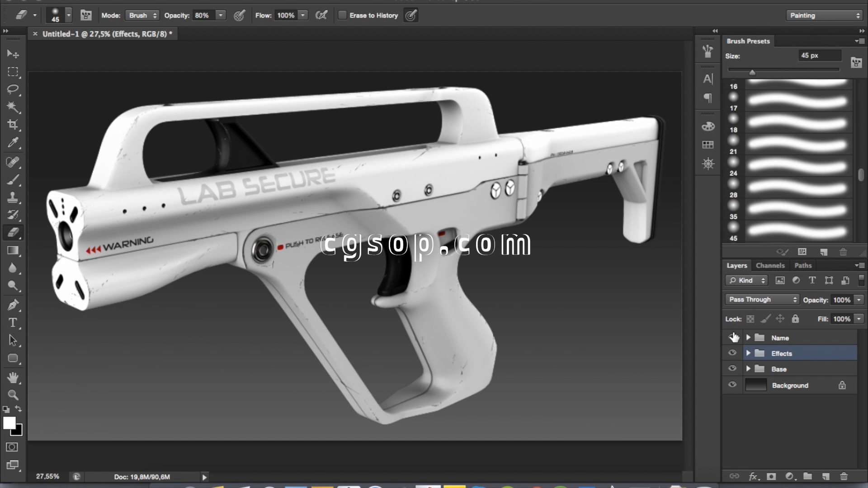Create a new group folder icon
This screenshot has height=488, width=868.
point(807,476)
